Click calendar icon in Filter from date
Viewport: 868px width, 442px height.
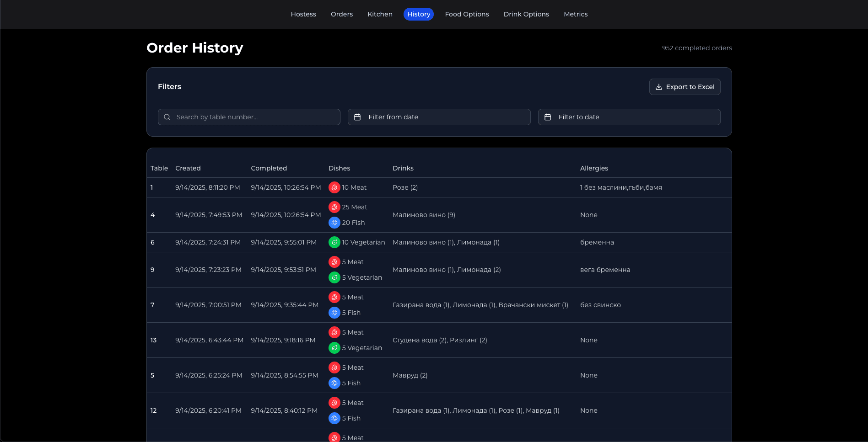pos(357,117)
